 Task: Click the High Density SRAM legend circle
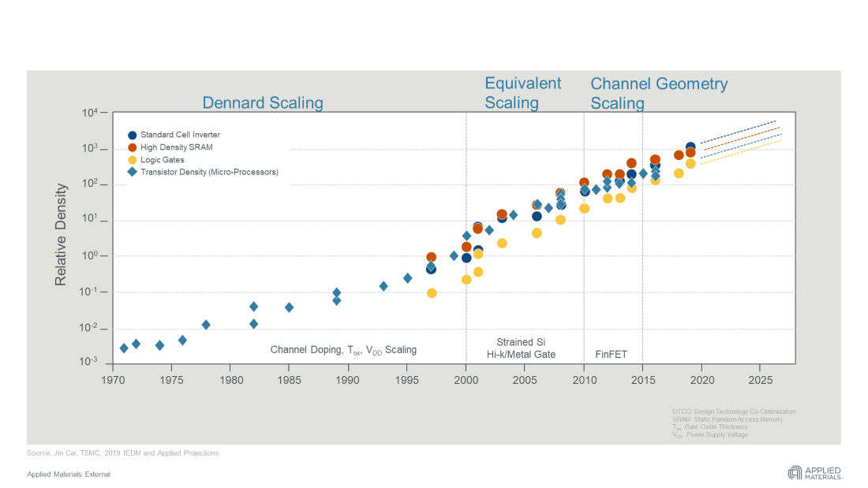coord(133,147)
